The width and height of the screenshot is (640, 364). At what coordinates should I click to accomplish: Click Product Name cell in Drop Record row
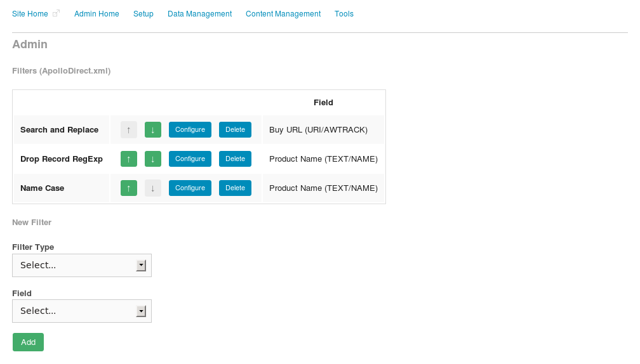pos(323,159)
